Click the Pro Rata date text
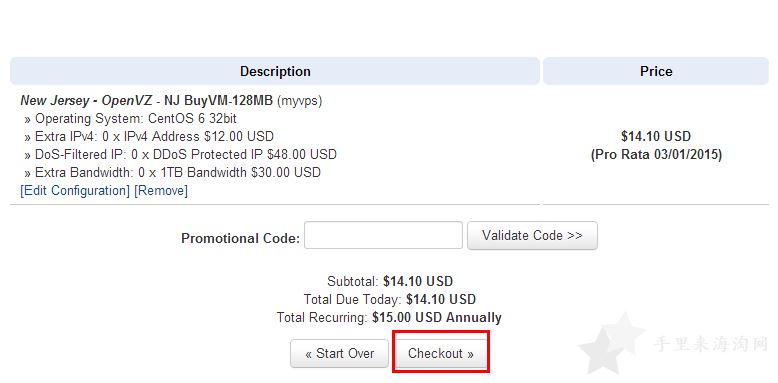This screenshot has width=778, height=383. click(x=656, y=155)
